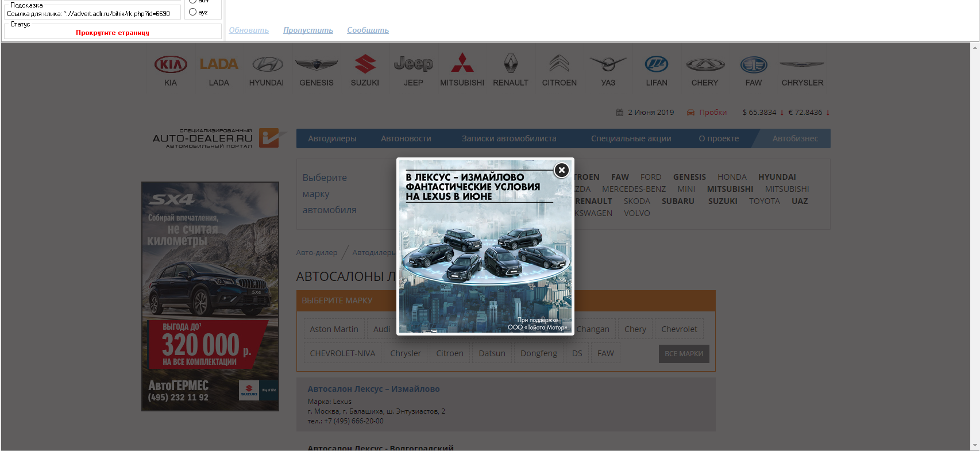980x451 pixels.
Task: Open the Автодилеры menu tab
Action: coord(332,138)
